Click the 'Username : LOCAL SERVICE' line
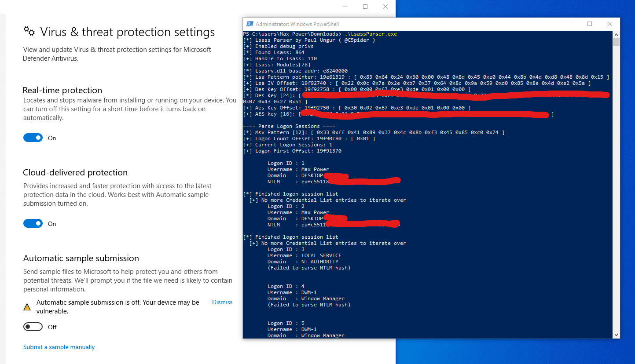This screenshot has height=364, width=635. pyautogui.click(x=305, y=255)
